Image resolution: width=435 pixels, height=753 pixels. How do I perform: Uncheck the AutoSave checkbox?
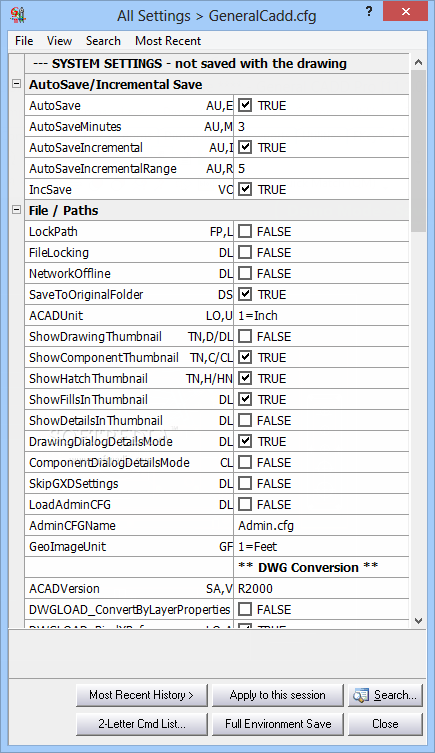(245, 105)
